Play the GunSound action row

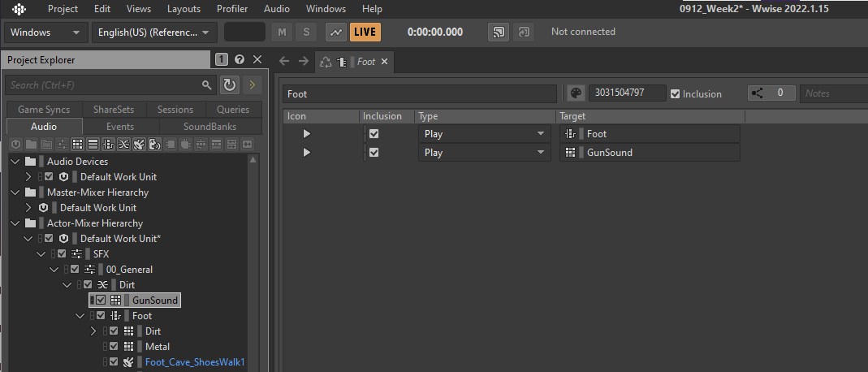307,153
